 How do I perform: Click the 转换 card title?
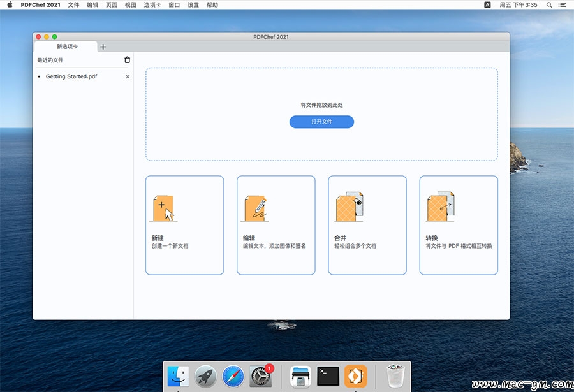[432, 238]
